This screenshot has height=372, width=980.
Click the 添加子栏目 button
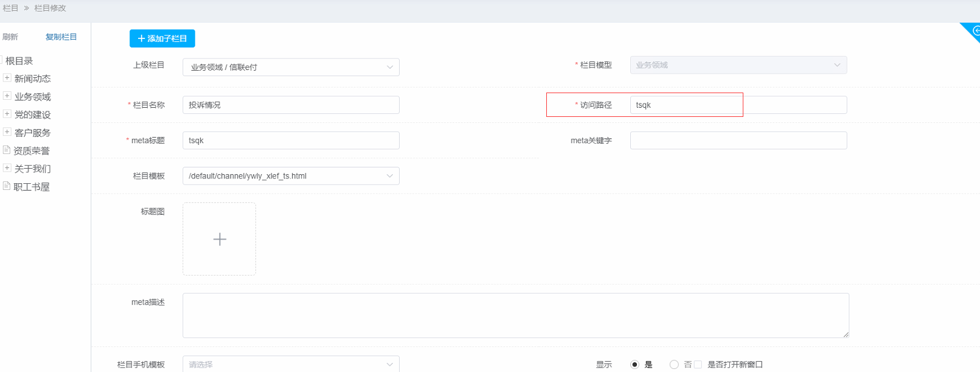coord(162,38)
